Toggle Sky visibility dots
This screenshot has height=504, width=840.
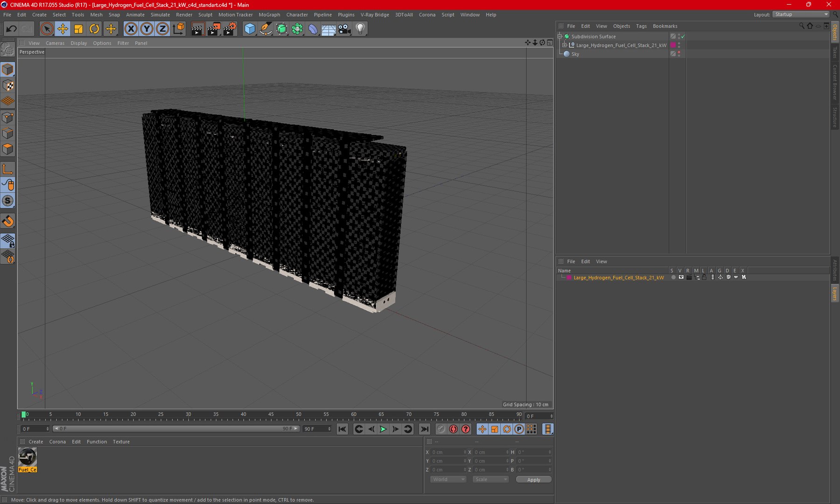pyautogui.click(x=679, y=54)
